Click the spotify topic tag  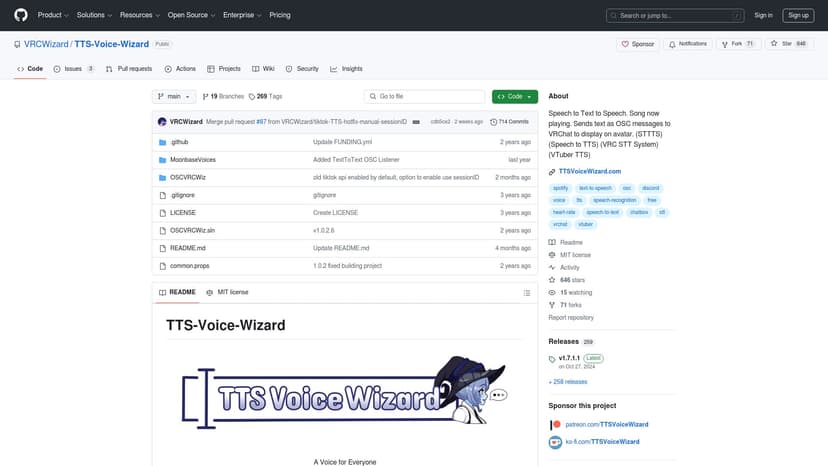[560, 188]
